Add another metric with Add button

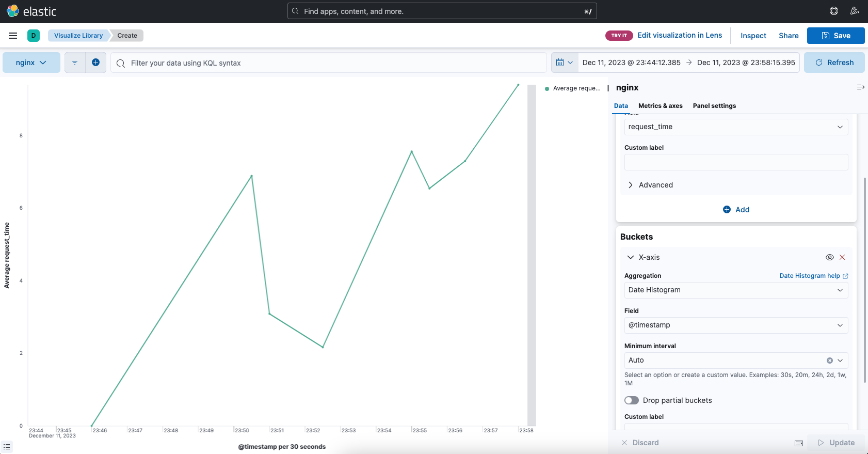736,210
